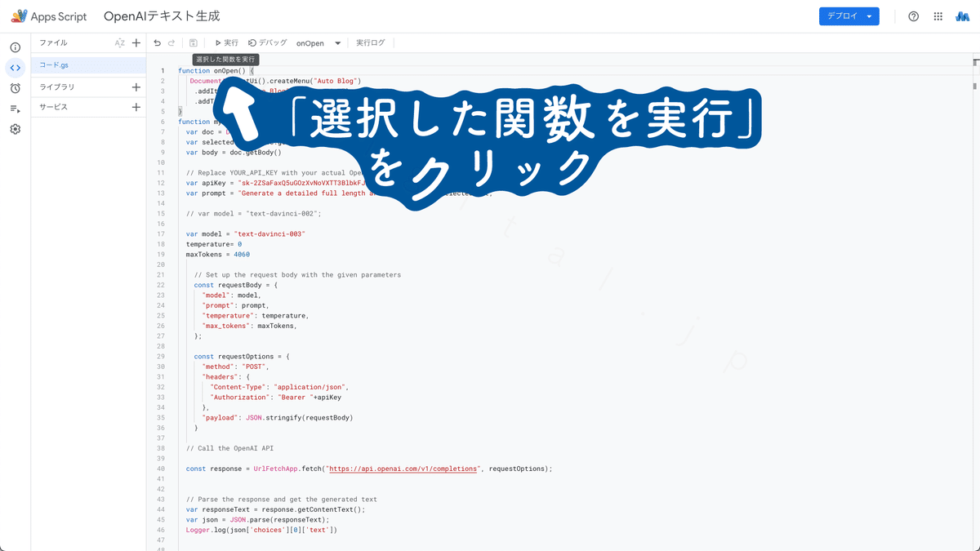The image size is (980, 551).
Task: Click the var responseText line
Action: click(275, 509)
